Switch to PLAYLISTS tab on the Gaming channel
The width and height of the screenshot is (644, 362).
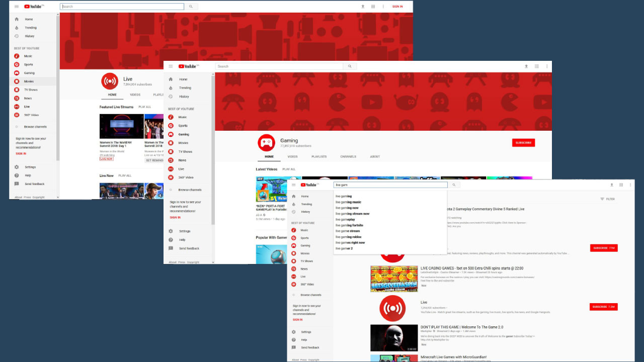(319, 157)
